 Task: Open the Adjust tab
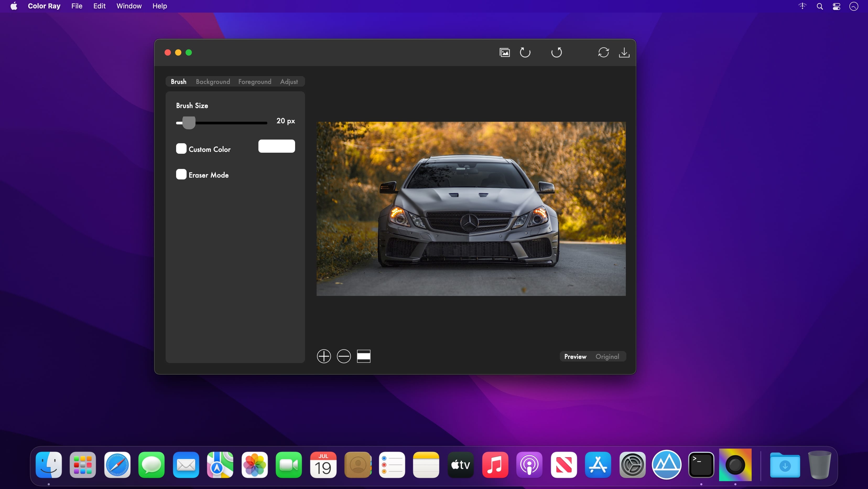click(289, 82)
